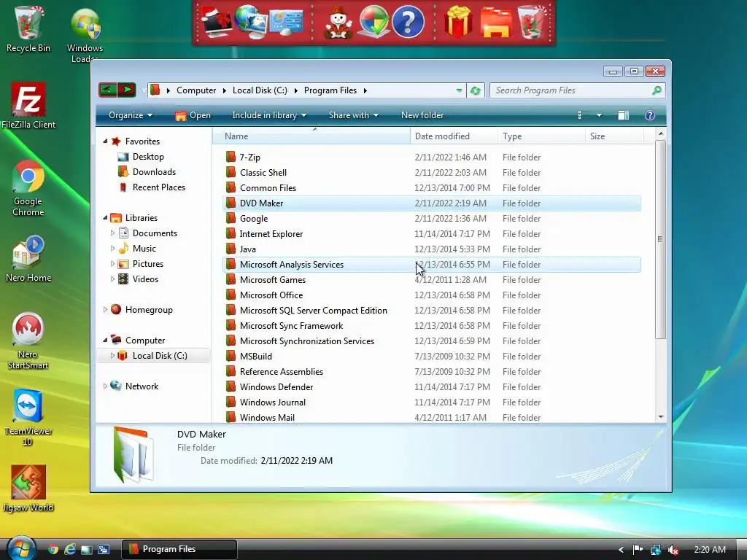Select Recent Places in the navigation pane
The width and height of the screenshot is (747, 560).
tap(158, 187)
